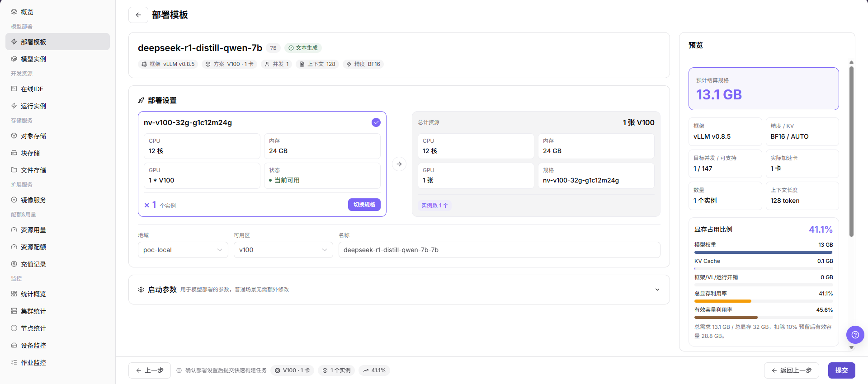Click the BF16 / AUTO precision value
Image resolution: width=868 pixels, height=384 pixels.
pos(789,136)
